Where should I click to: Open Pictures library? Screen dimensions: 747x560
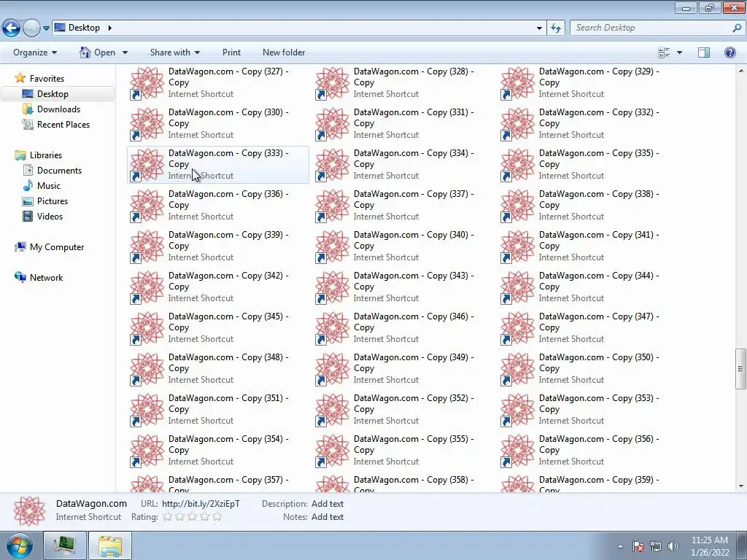(x=53, y=201)
